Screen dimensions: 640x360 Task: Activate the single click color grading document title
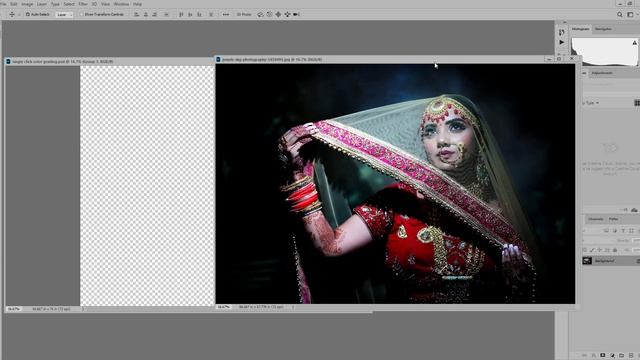(x=62, y=61)
